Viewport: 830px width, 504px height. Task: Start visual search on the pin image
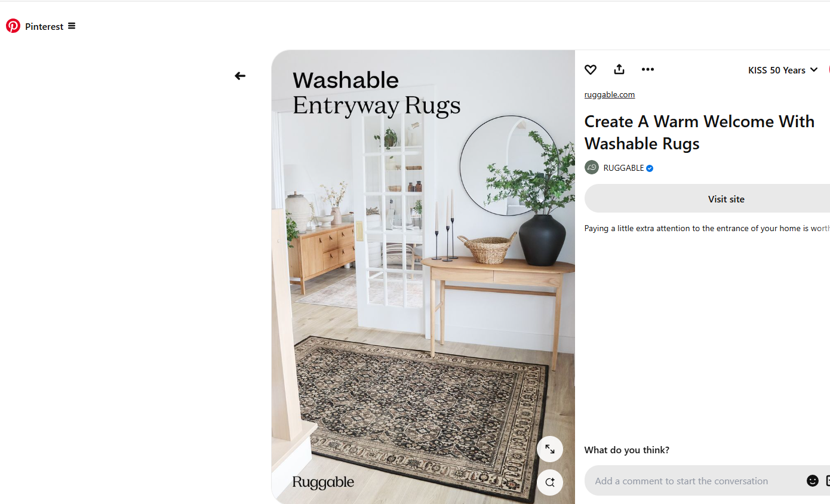(550, 483)
